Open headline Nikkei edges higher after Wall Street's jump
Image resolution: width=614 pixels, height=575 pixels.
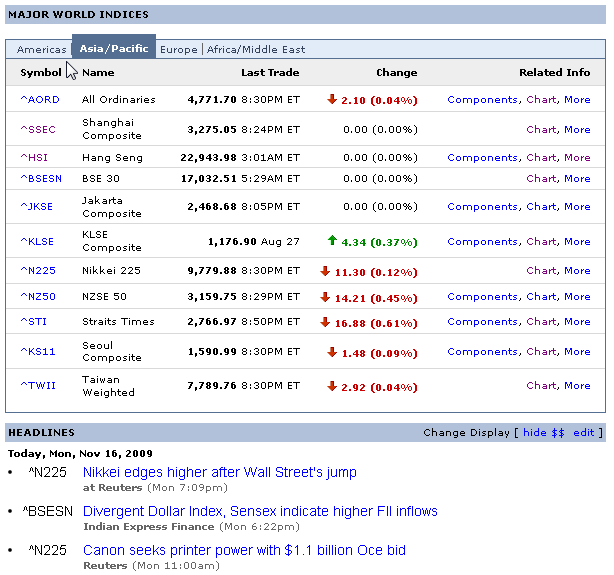220,472
